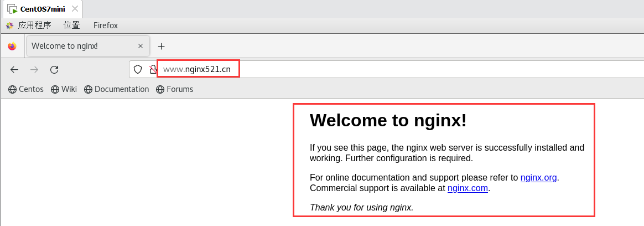Click the insecure connection padlock icon
This screenshot has width=644, height=226.
click(x=153, y=69)
